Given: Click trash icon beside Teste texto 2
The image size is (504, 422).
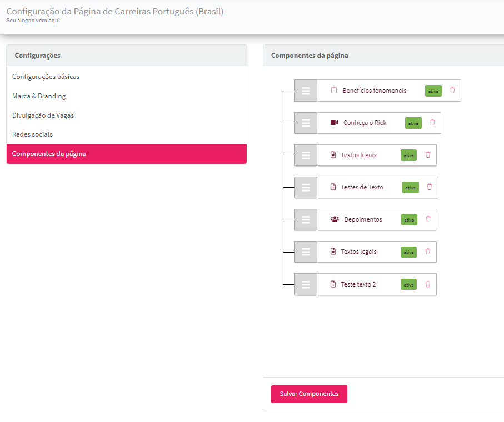Looking at the screenshot, I should pos(428,284).
